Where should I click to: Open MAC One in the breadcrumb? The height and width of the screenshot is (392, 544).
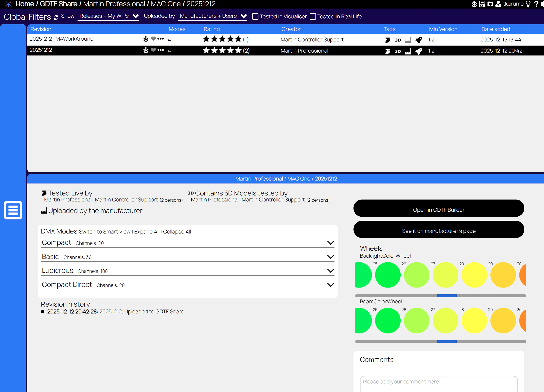(166, 4)
